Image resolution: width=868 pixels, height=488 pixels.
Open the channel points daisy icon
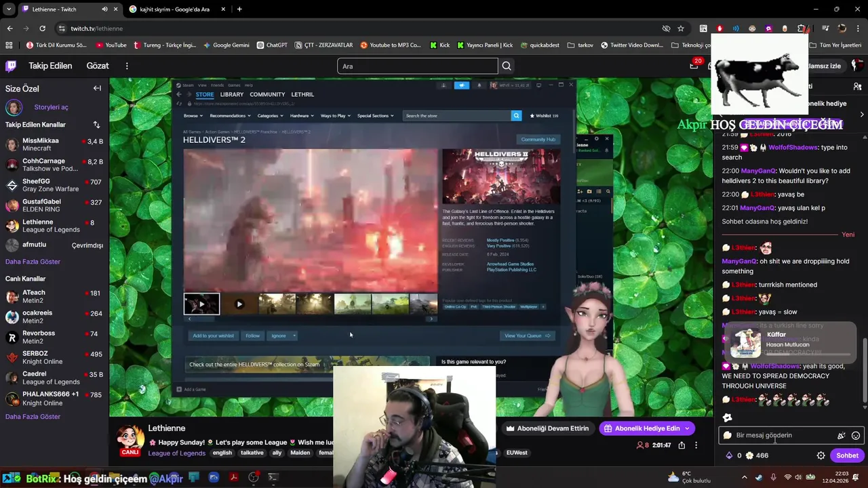tap(749, 455)
